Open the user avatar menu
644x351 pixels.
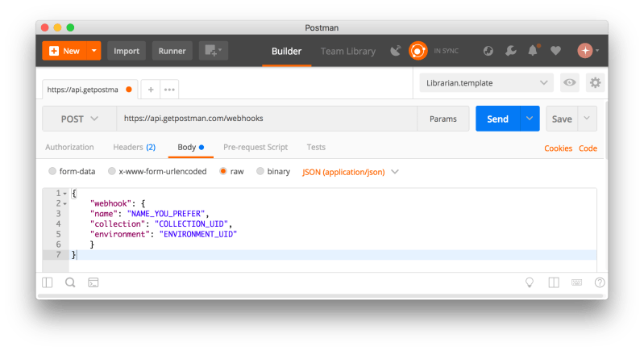588,51
